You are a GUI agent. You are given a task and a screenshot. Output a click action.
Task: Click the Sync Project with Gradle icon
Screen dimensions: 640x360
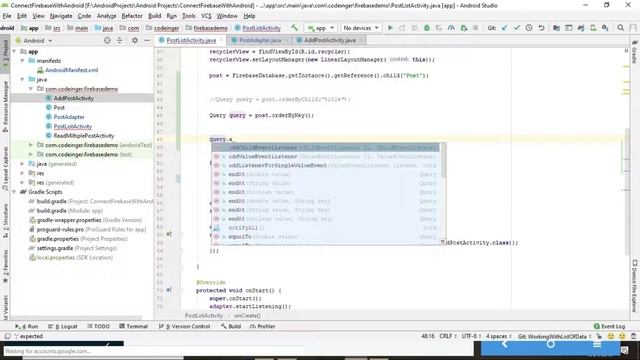click(580, 28)
